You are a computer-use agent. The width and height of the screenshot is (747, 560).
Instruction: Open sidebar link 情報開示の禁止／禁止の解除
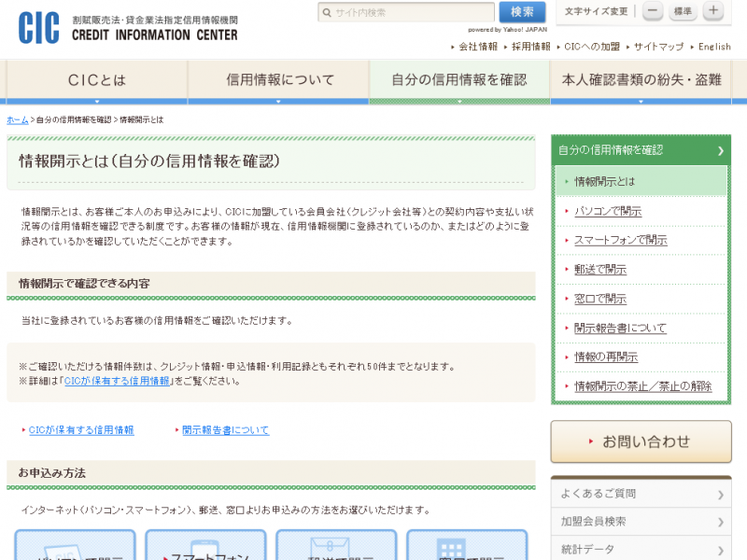pyautogui.click(x=643, y=386)
